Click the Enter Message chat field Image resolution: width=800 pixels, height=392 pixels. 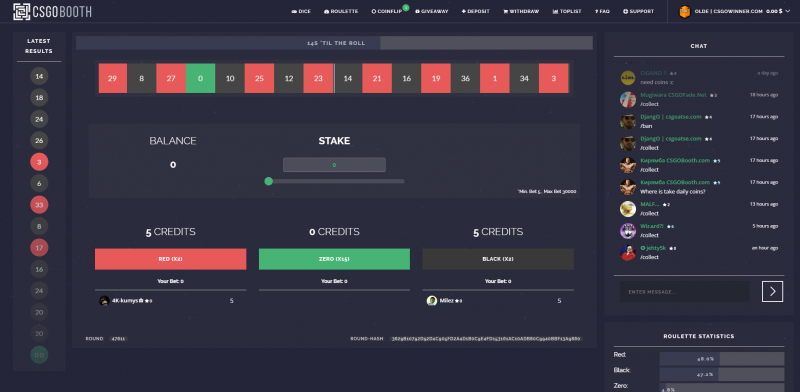point(685,291)
